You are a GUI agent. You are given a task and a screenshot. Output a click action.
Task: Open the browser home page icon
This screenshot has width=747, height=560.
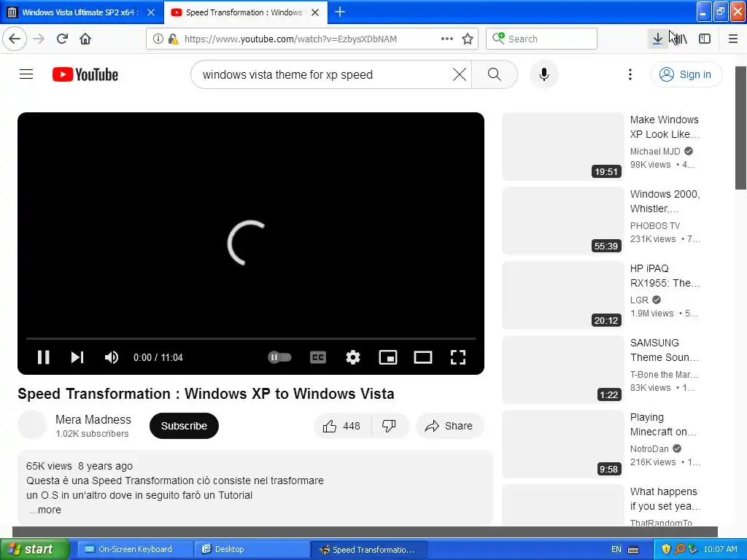(85, 39)
